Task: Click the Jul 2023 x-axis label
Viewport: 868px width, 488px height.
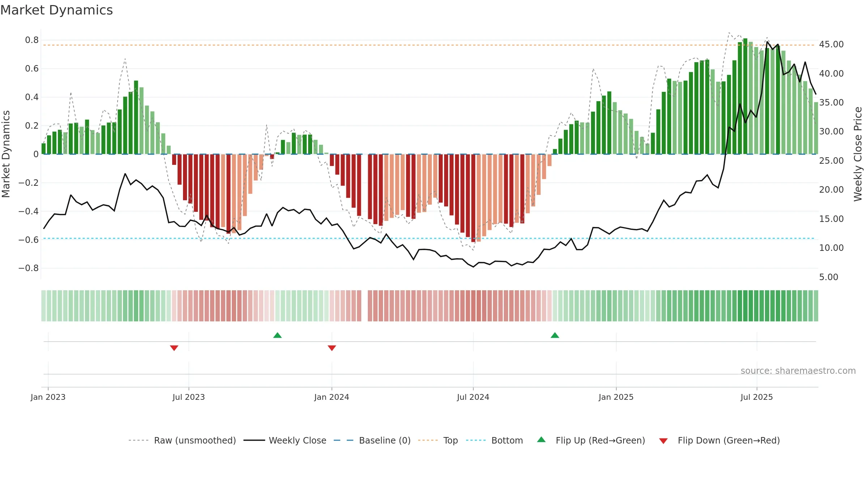Action: pos(188,397)
